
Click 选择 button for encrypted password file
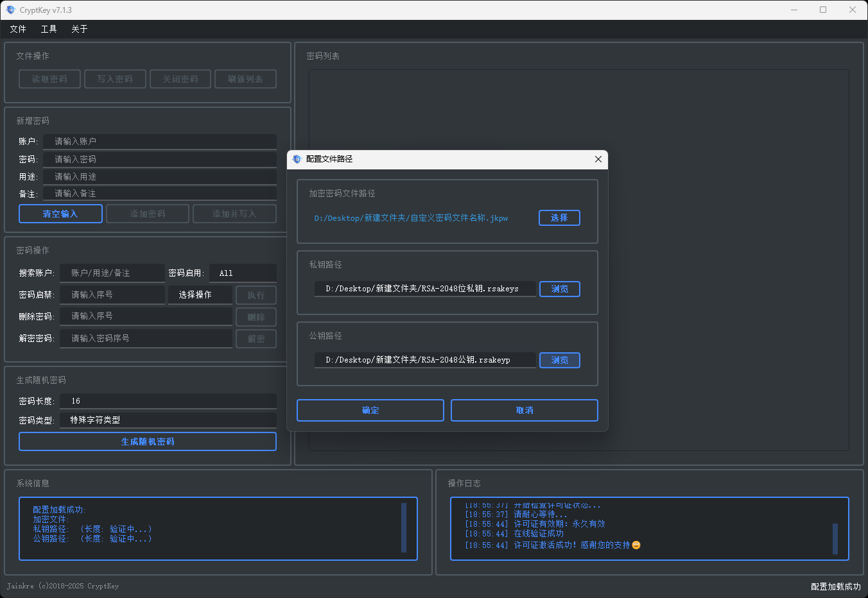pyautogui.click(x=559, y=218)
